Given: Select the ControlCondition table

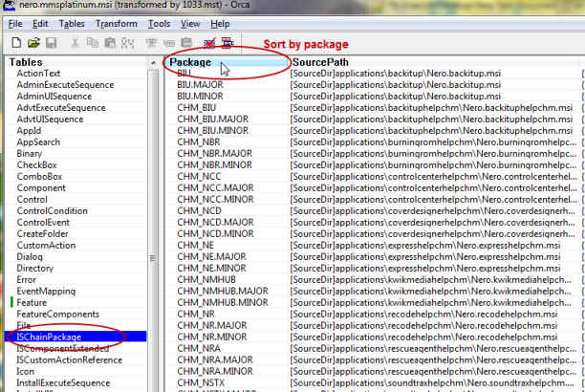Looking at the screenshot, I should [52, 211].
